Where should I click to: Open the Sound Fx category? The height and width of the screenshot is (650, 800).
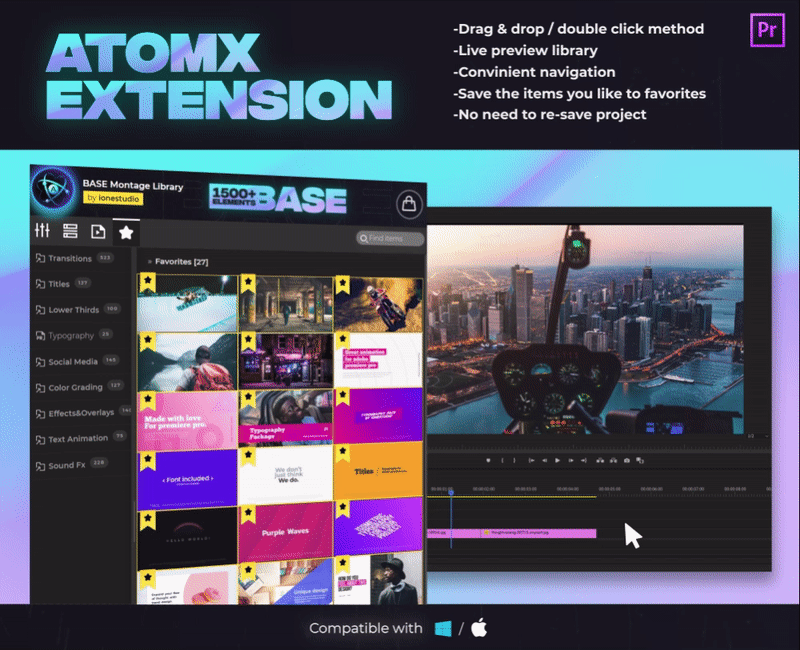(x=66, y=466)
